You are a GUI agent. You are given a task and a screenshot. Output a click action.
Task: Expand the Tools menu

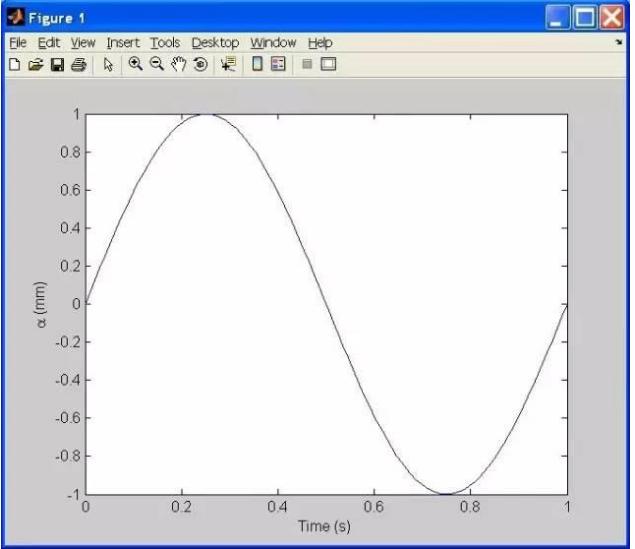click(x=165, y=43)
